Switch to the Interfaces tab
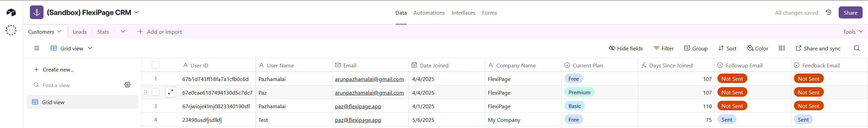 click(463, 13)
